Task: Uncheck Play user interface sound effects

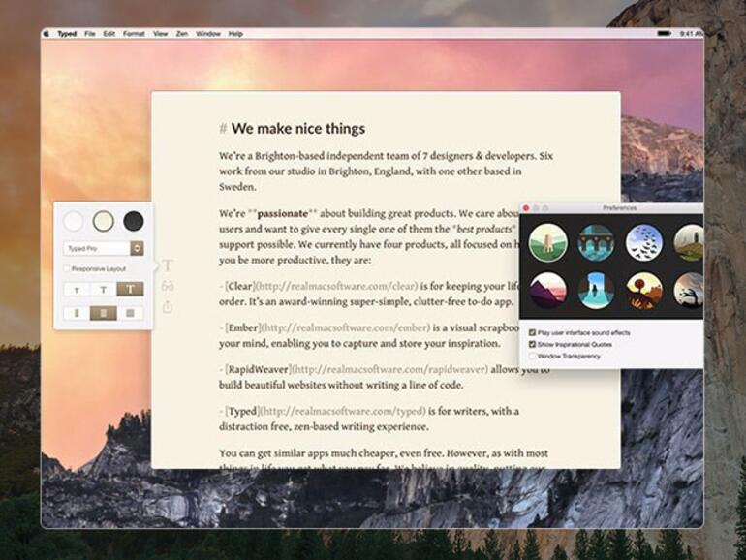Action: click(533, 333)
